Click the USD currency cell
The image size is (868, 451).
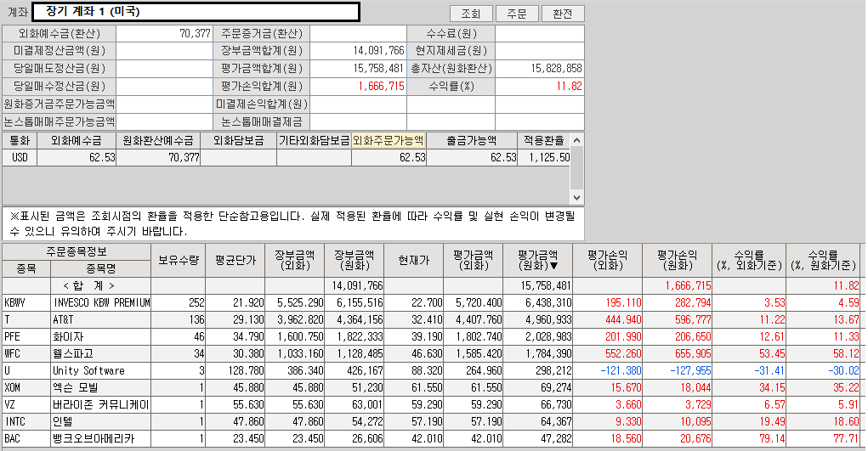point(20,157)
